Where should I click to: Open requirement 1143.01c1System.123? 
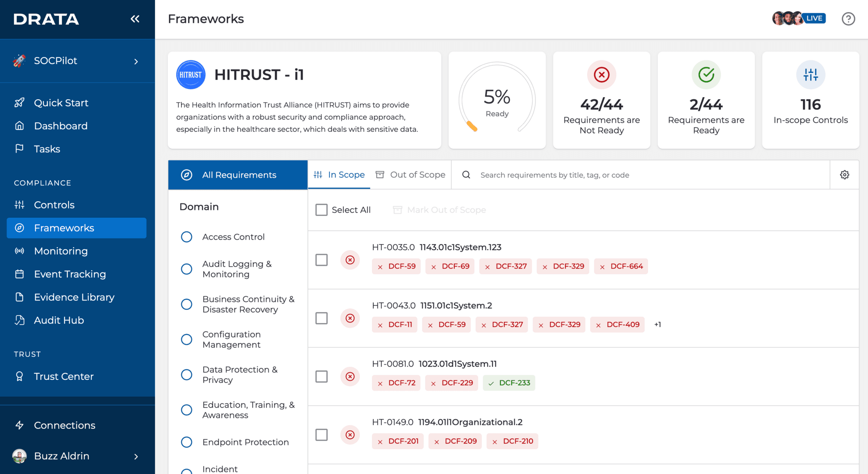pos(460,247)
